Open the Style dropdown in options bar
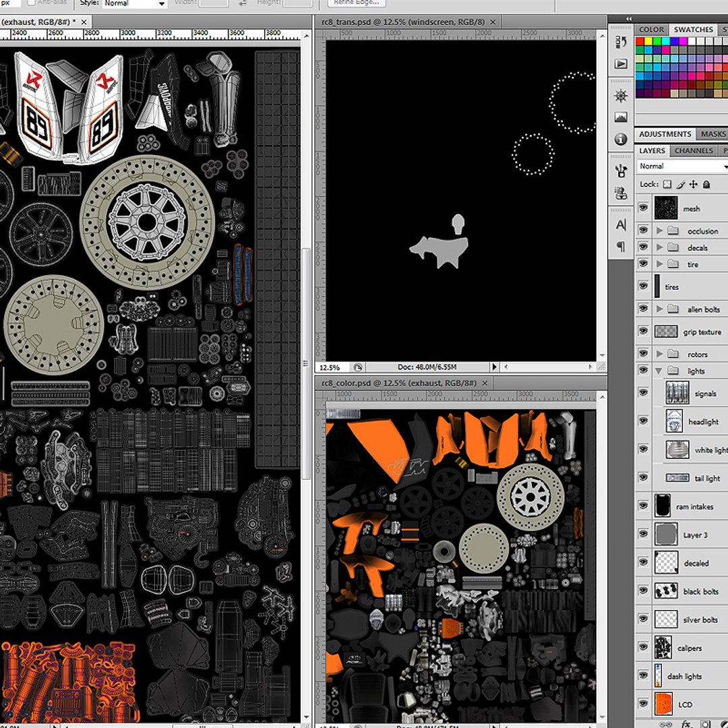The image size is (728, 728). point(135,3)
